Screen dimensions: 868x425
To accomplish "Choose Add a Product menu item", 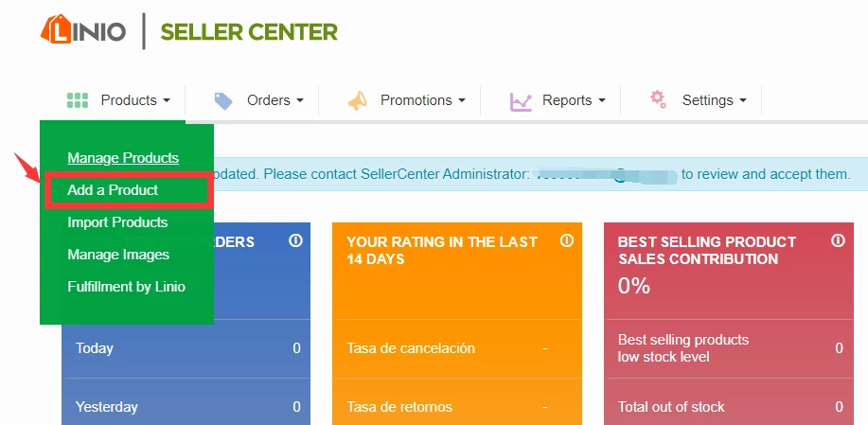I will coord(113,190).
